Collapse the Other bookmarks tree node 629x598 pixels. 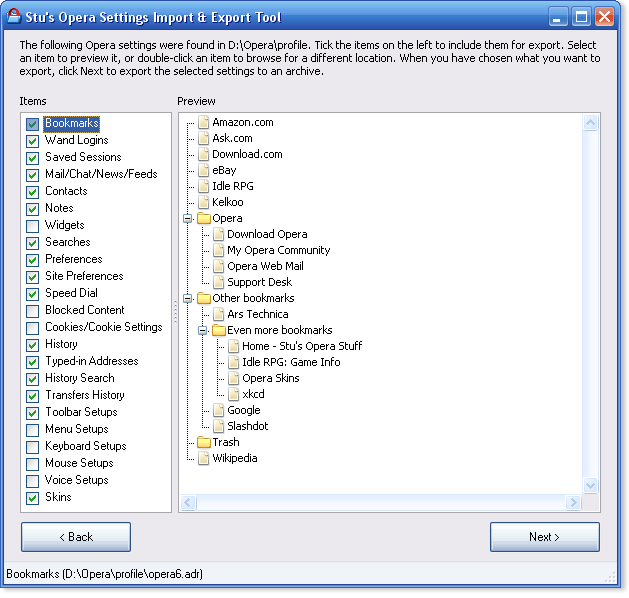187,298
